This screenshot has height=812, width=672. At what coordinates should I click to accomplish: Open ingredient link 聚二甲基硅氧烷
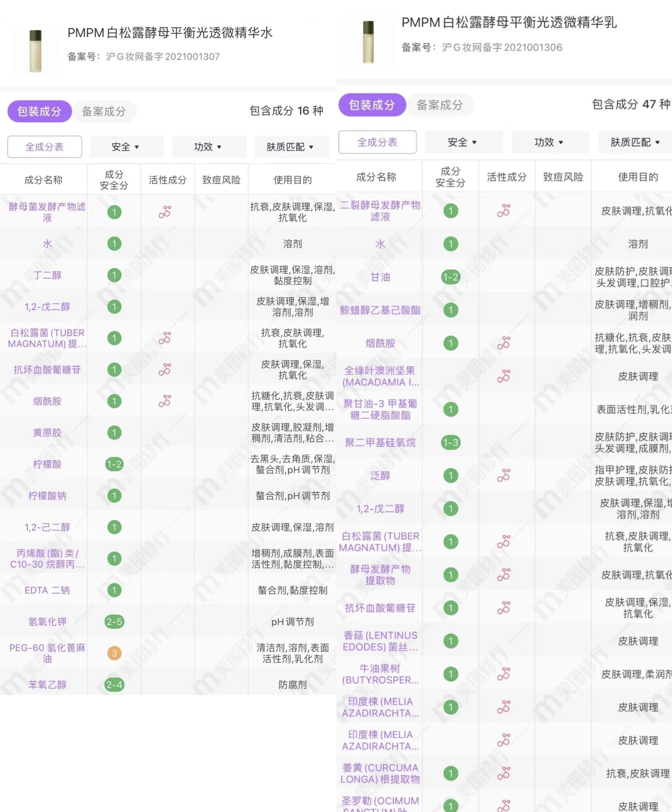(380, 442)
